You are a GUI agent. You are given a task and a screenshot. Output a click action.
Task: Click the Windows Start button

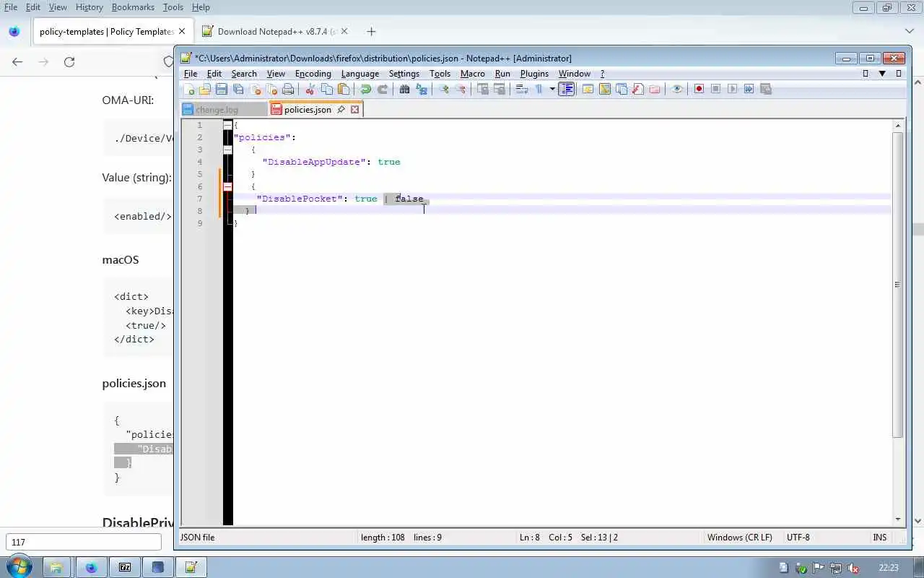(x=18, y=567)
